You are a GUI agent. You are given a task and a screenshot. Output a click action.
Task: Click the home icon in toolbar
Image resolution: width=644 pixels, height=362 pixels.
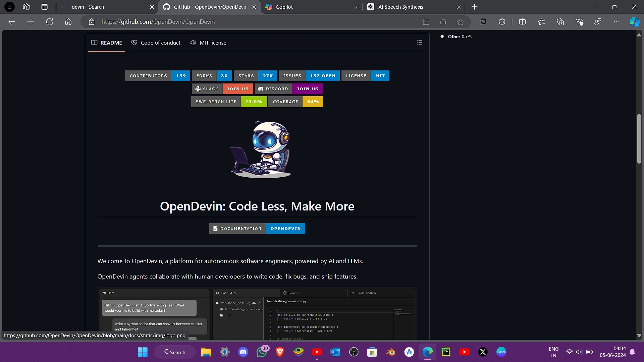(x=68, y=22)
